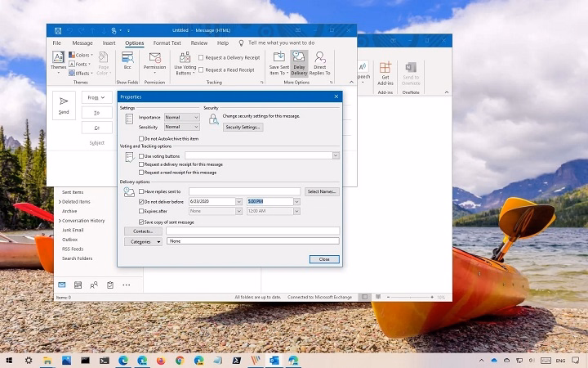Click the Contacts button
588x368 pixels.
click(143, 231)
